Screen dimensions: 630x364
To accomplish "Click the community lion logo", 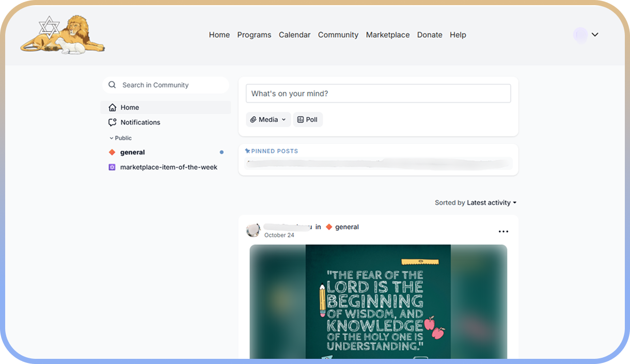I will [x=62, y=34].
